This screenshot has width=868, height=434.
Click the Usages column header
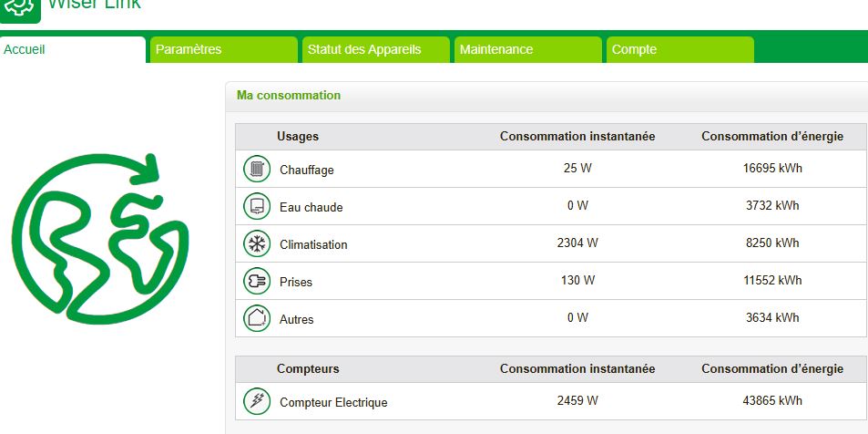(298, 137)
